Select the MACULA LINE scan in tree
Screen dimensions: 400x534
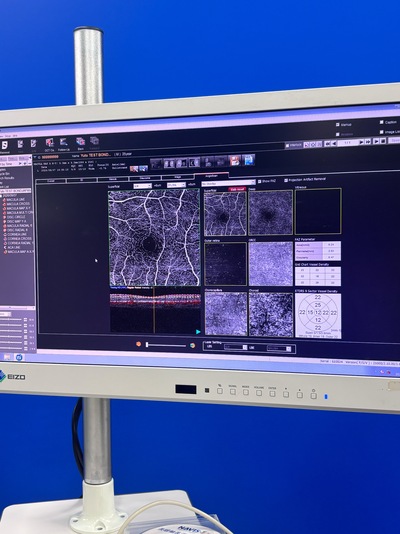pos(17,199)
